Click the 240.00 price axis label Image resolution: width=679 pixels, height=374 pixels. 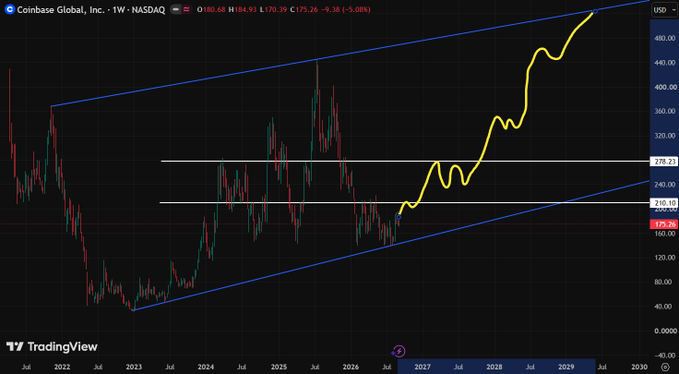coord(666,184)
